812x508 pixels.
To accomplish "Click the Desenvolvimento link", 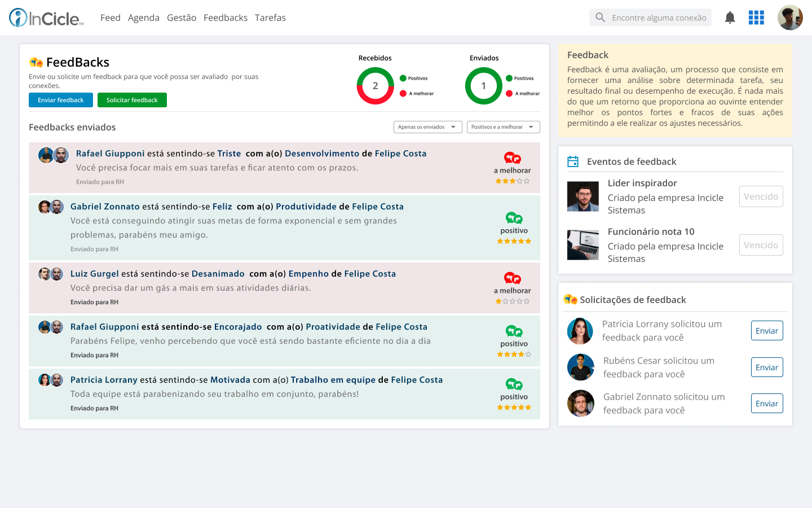I will (x=322, y=154).
